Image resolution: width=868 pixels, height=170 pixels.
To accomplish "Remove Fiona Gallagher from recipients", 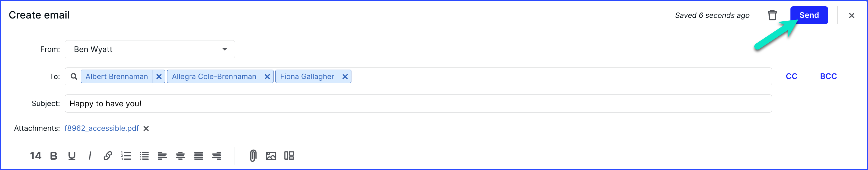I will (x=345, y=77).
